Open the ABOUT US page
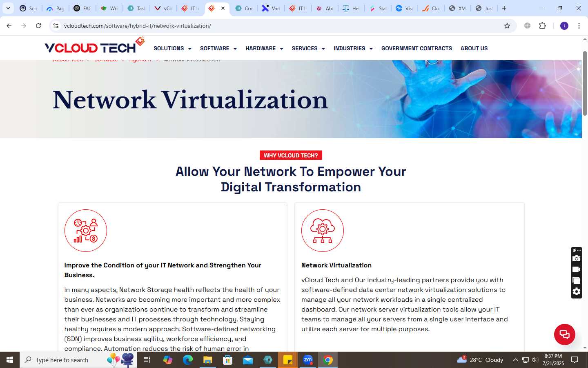 click(474, 48)
